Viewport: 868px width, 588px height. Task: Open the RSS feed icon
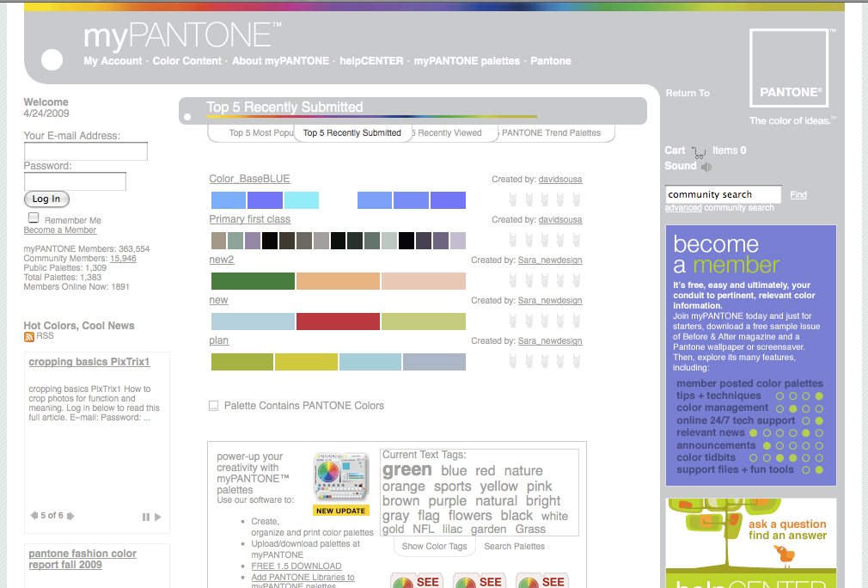coord(28,337)
